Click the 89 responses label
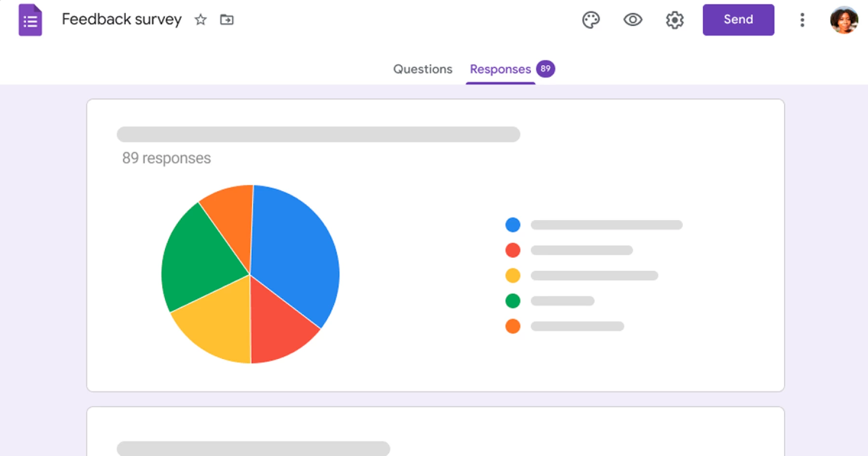 pyautogui.click(x=166, y=158)
